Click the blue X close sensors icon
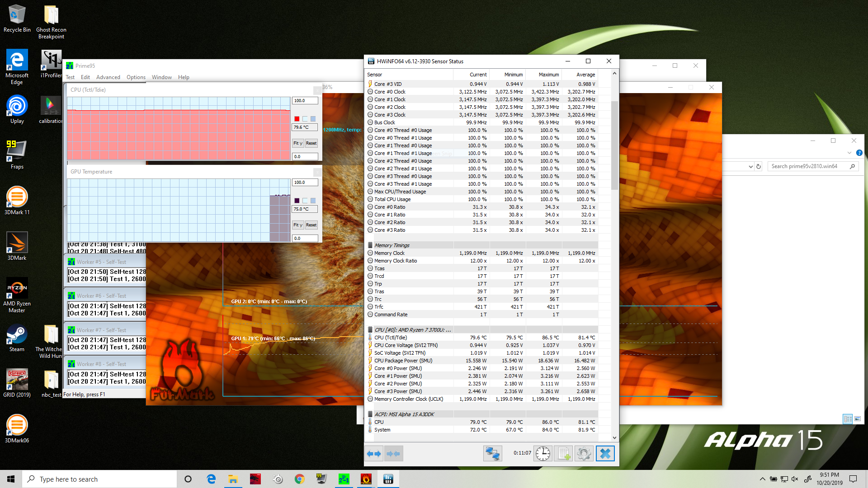 coord(605,454)
